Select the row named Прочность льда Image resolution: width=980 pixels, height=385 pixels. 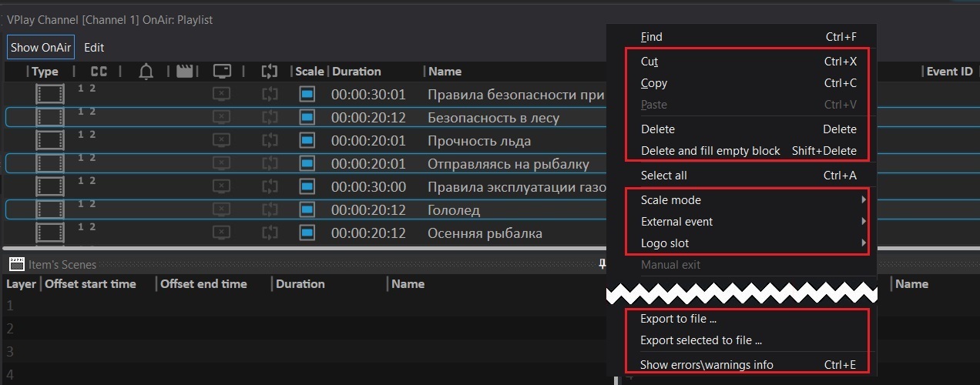click(305, 141)
